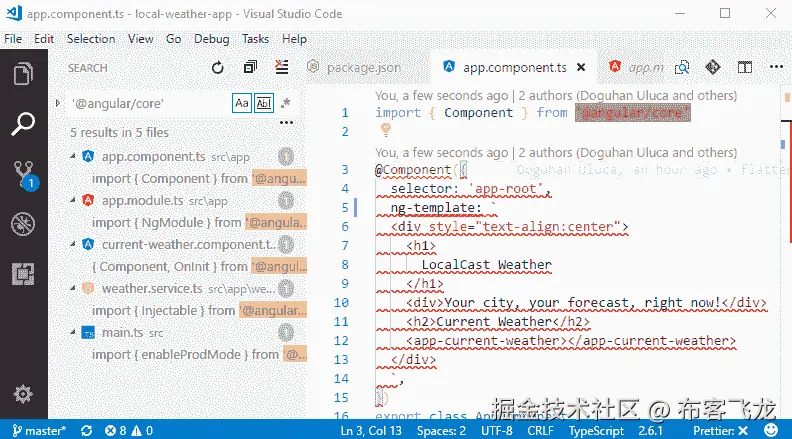Collapse the app.module.ts result group
The width and height of the screenshot is (792, 439).
click(73, 201)
